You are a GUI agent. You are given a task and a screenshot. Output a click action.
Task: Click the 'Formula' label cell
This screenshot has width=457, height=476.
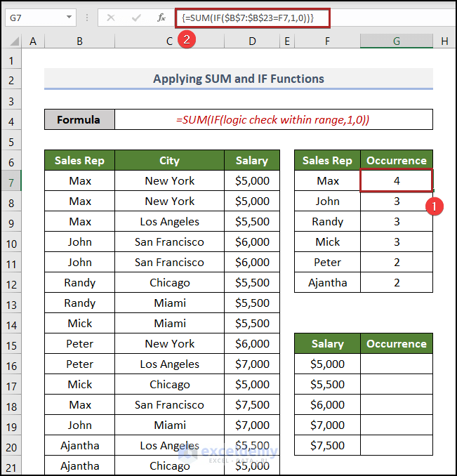[79, 119]
